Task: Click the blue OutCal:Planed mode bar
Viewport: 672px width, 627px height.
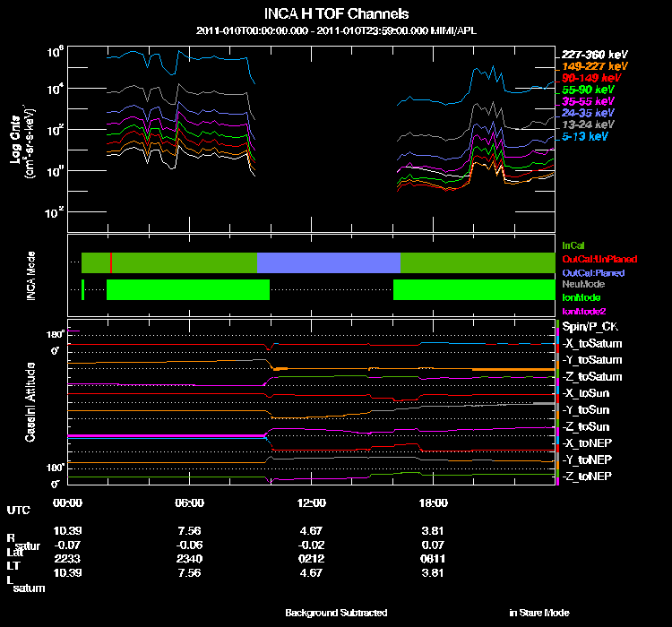Action: click(329, 262)
